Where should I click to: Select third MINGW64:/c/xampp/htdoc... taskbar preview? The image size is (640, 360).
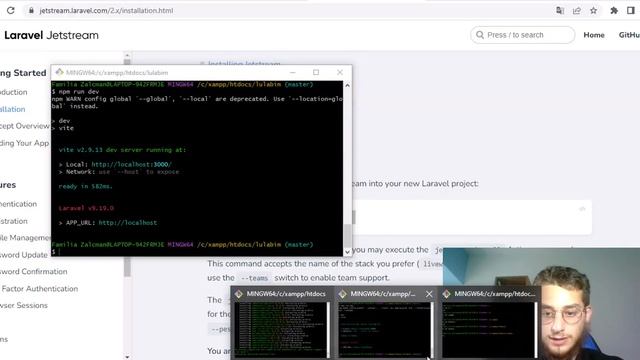click(489, 323)
